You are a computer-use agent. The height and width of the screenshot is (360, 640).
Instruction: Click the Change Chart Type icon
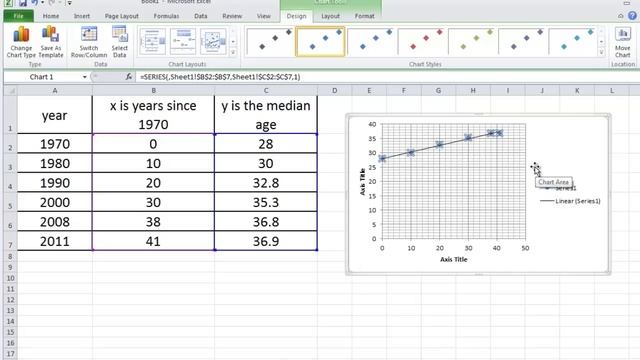click(21, 42)
